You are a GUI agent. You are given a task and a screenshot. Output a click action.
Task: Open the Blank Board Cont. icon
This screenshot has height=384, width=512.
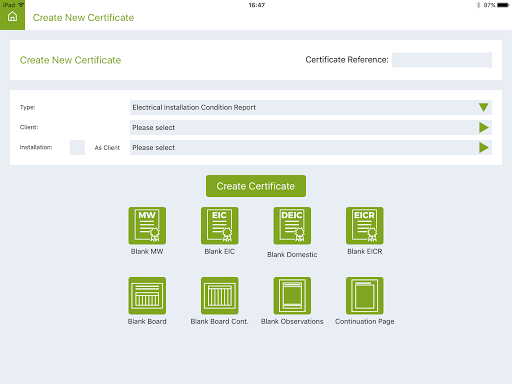coord(219,296)
